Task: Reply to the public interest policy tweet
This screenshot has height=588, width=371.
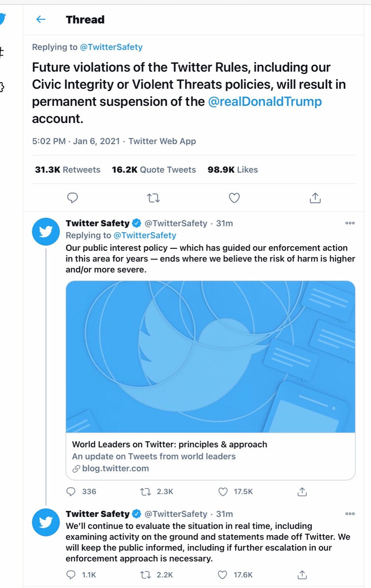Action: pos(71,492)
